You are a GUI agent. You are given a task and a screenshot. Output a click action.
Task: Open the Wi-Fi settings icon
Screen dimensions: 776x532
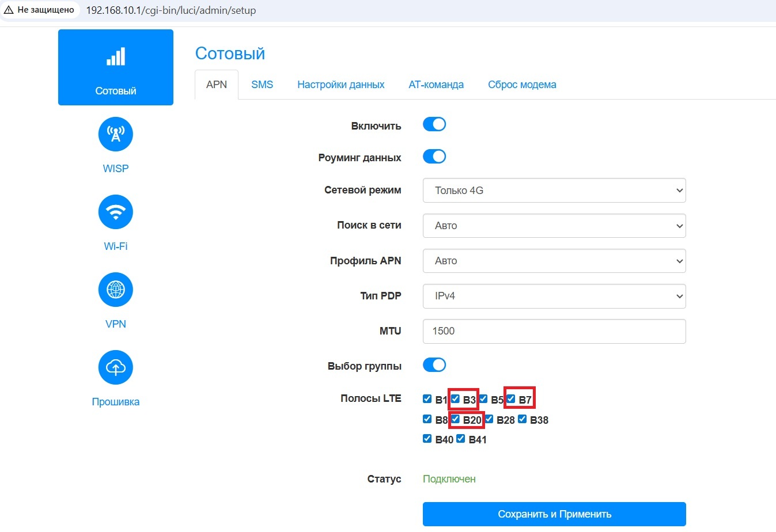pos(116,212)
